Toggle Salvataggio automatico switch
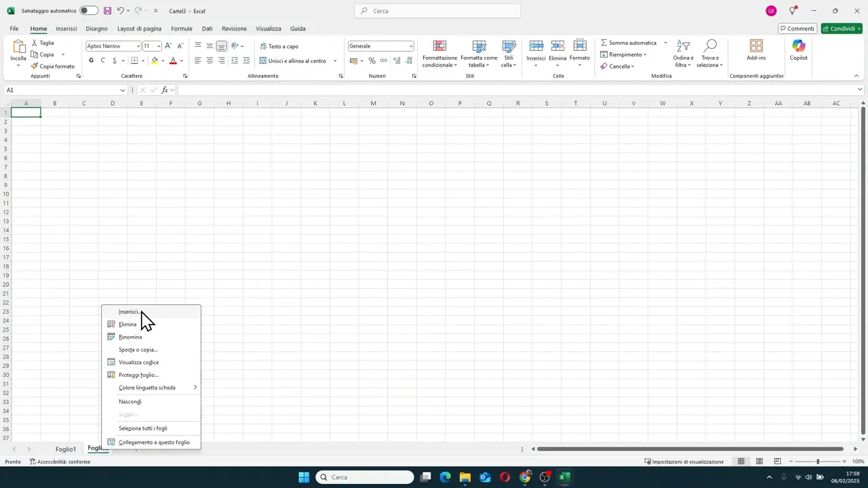 tap(89, 11)
